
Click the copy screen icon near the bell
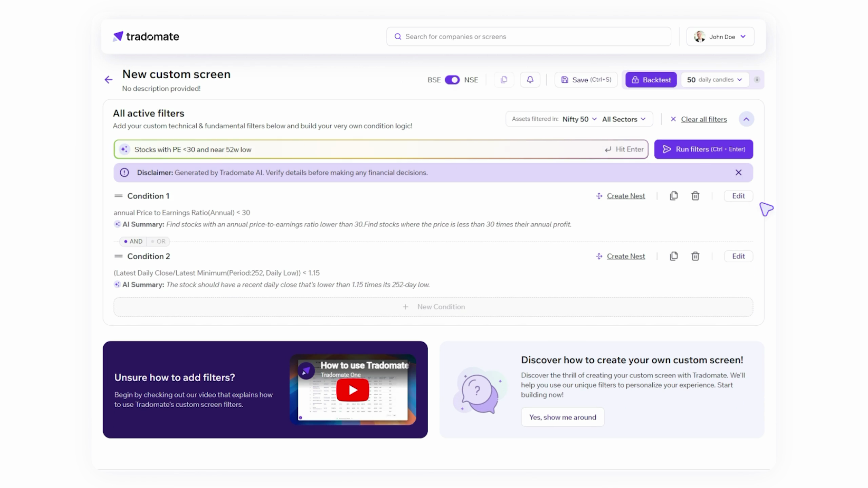(x=504, y=80)
